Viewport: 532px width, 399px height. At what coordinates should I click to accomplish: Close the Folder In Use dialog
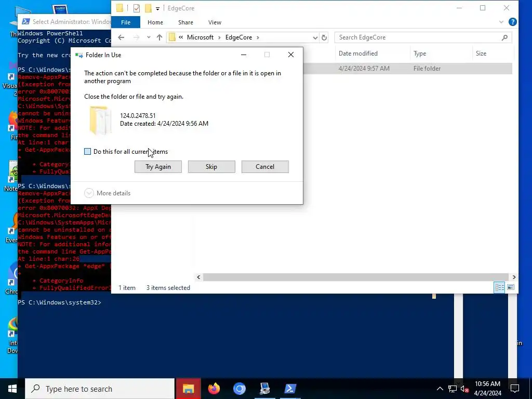coord(291,55)
